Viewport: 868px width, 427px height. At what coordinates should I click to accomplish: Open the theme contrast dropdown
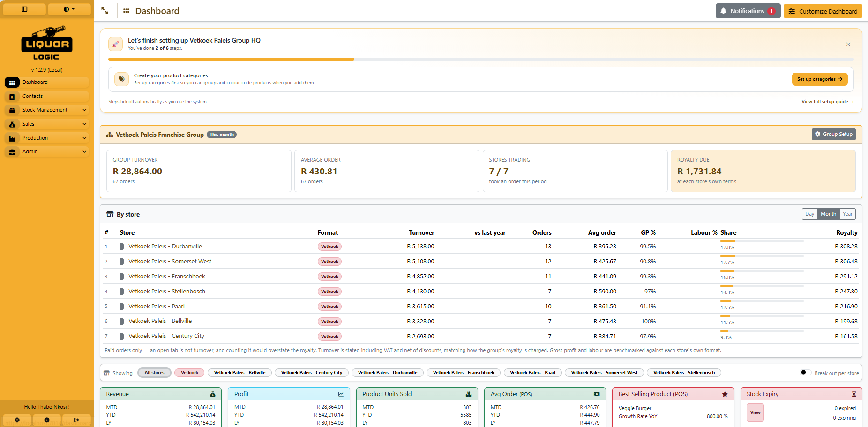[69, 9]
